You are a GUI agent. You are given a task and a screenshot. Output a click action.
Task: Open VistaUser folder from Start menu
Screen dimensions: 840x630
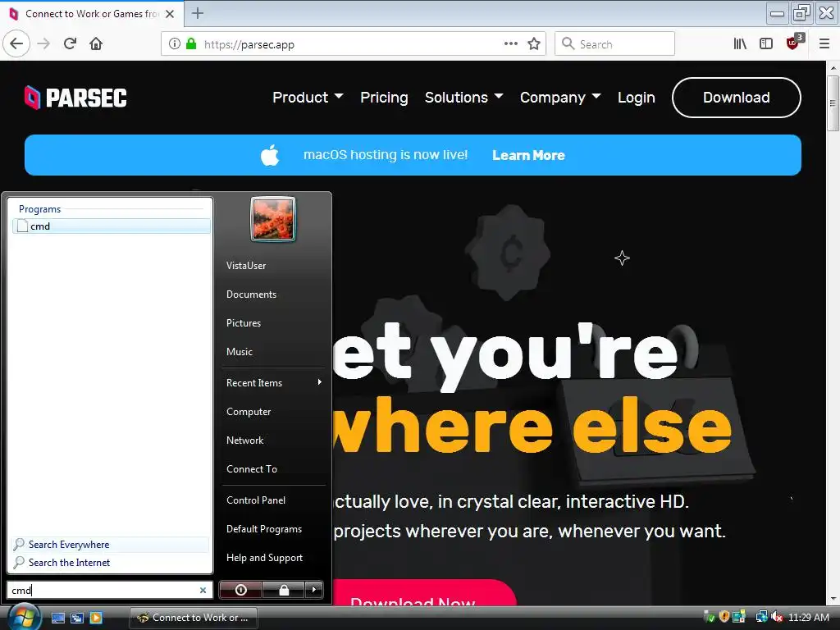pos(246,266)
